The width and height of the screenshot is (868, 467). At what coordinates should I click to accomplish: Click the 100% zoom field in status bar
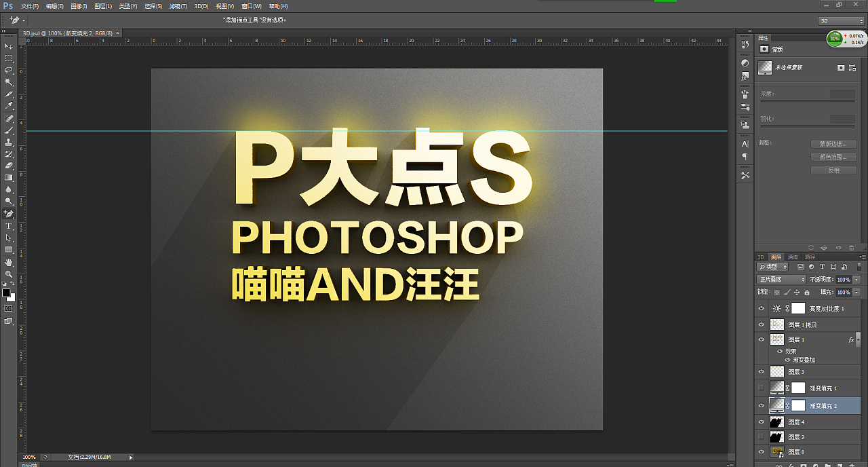tap(29, 457)
